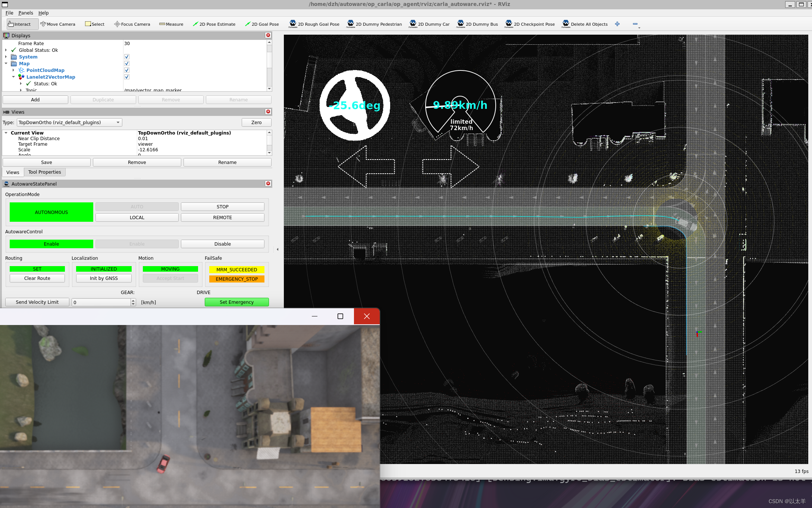The width and height of the screenshot is (812, 508).
Task: Activate 2D Dummy Car tool
Action: tap(429, 24)
